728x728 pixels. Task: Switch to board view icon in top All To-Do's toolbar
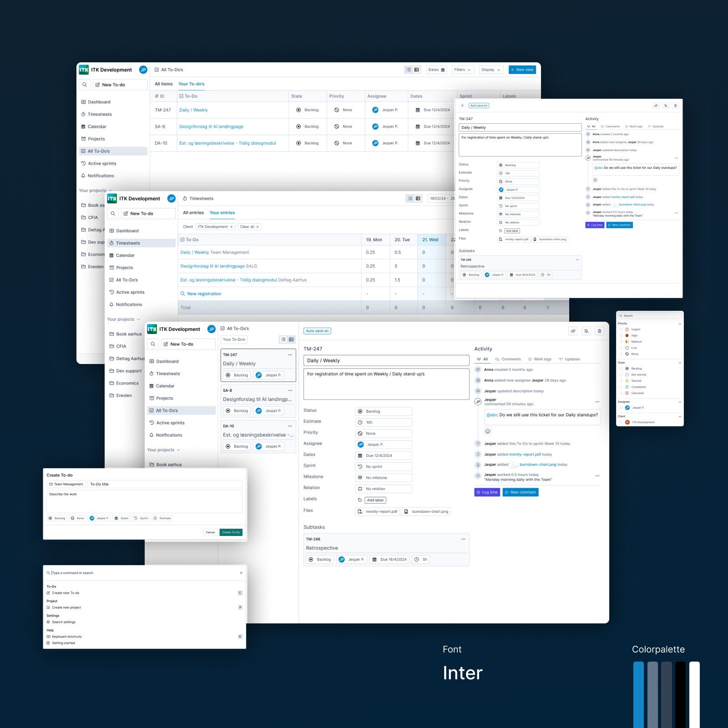coord(417,70)
